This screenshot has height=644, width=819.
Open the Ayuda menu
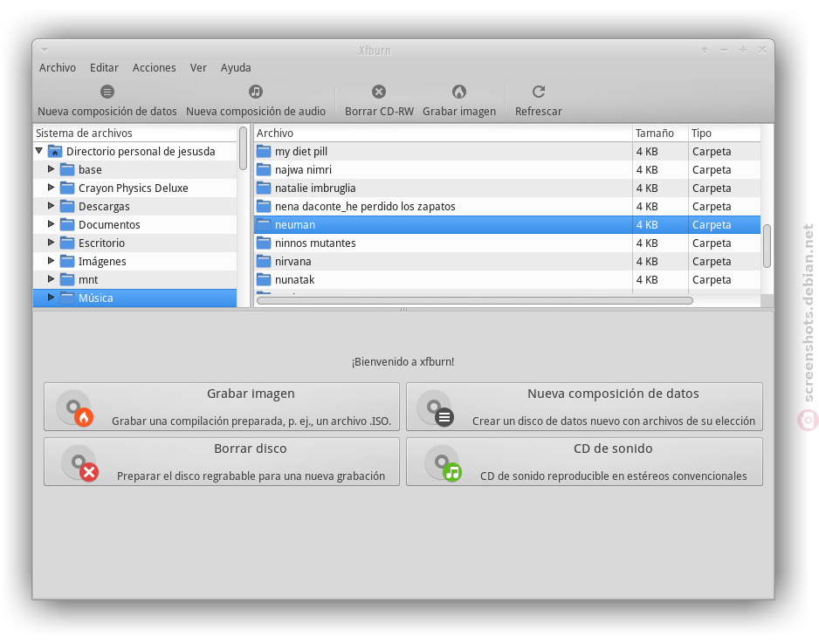point(236,68)
